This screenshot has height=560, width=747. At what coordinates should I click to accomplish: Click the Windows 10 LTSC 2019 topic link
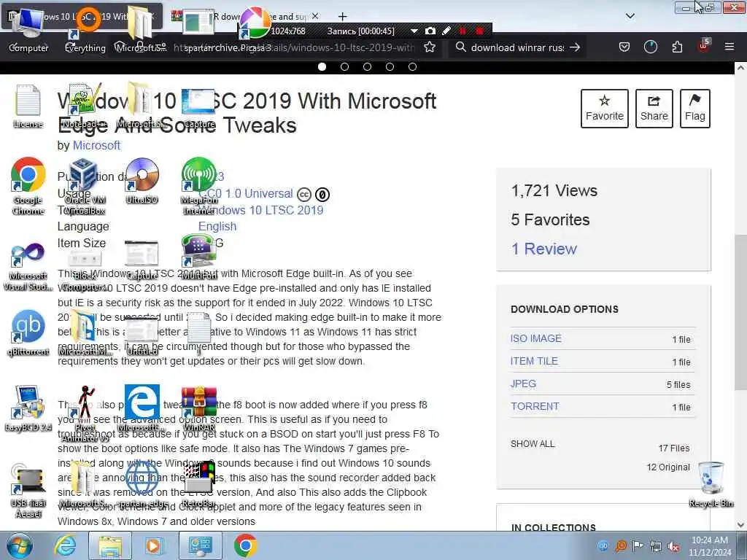pos(261,210)
